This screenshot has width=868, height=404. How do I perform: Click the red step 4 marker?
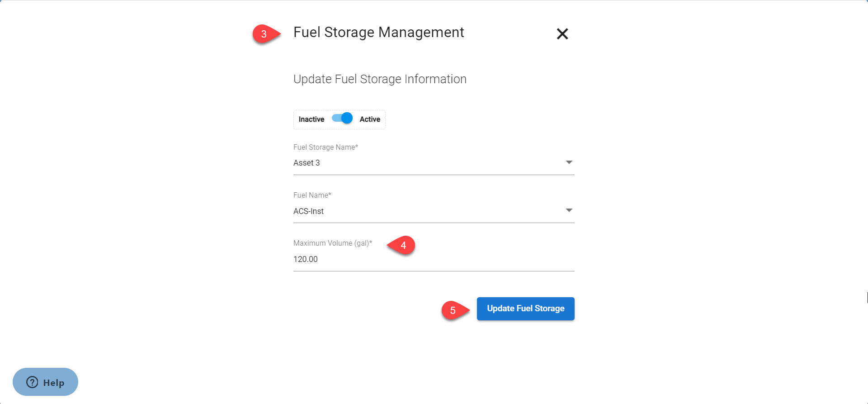point(402,245)
